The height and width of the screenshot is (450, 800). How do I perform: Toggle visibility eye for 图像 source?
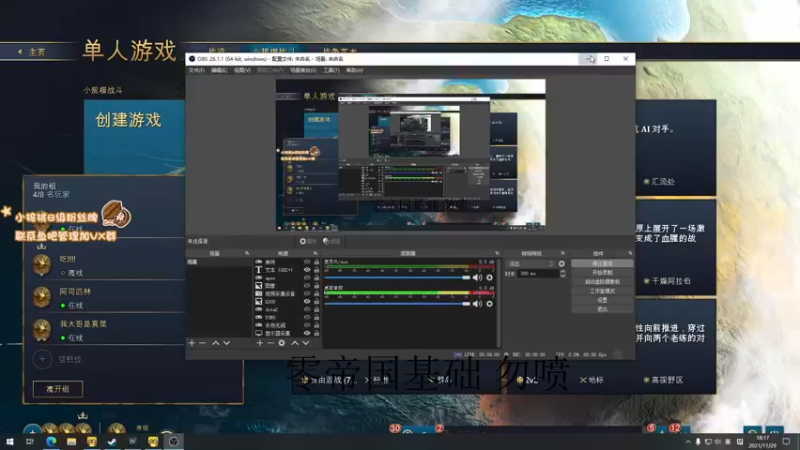(x=307, y=286)
